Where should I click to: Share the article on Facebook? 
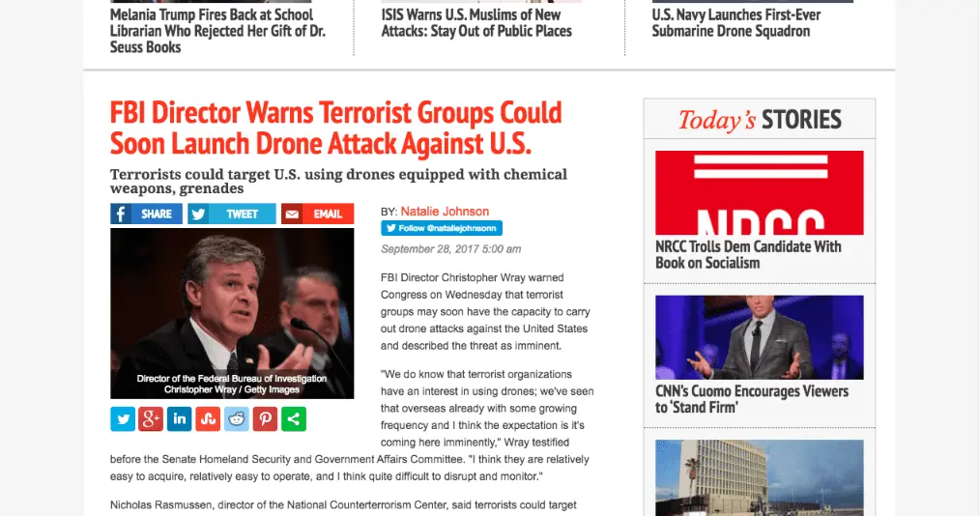[x=146, y=214]
